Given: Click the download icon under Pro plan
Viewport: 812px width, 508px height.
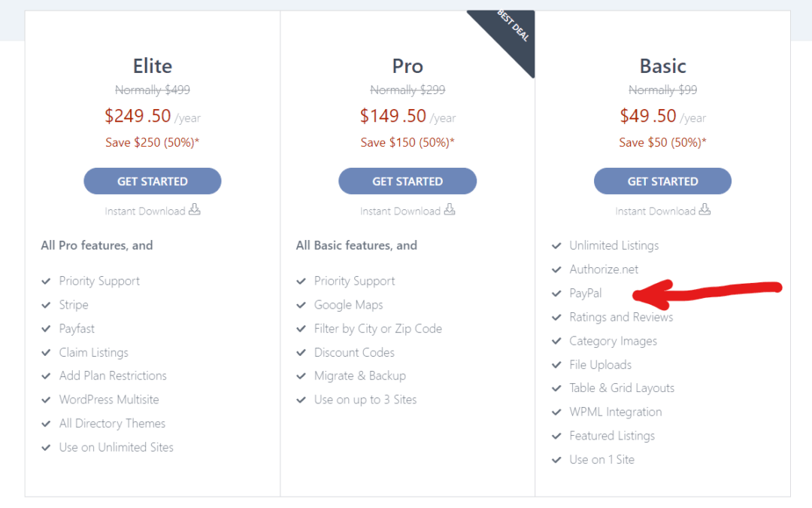Looking at the screenshot, I should coord(450,210).
